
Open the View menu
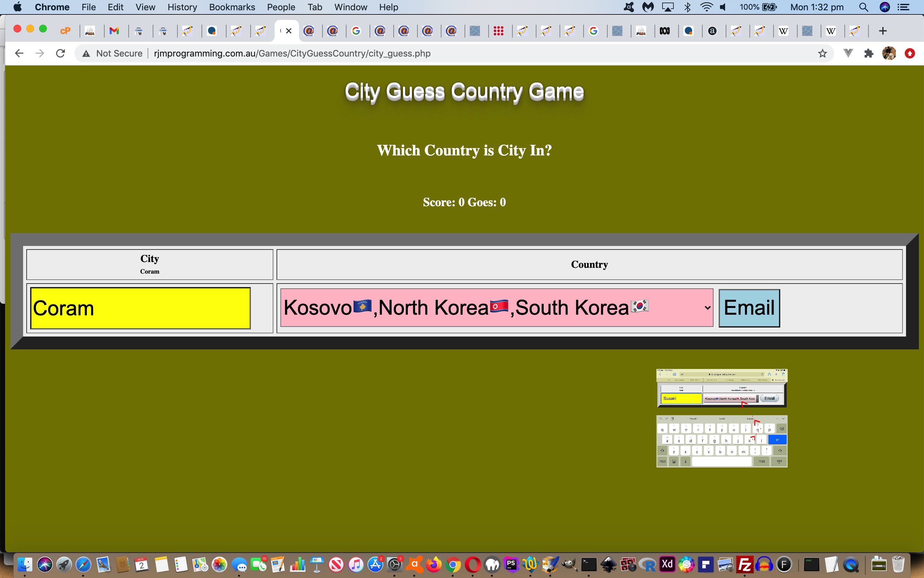pyautogui.click(x=145, y=7)
